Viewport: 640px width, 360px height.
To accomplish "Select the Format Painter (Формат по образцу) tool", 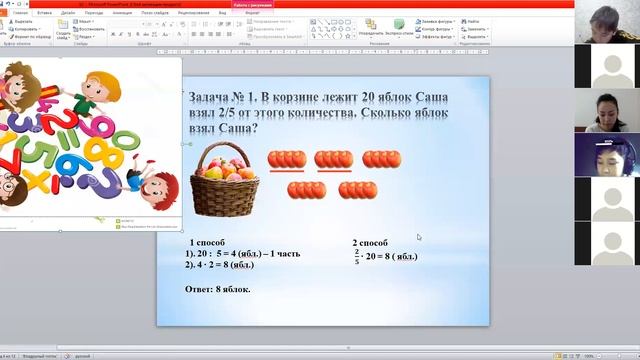I will tap(31, 37).
